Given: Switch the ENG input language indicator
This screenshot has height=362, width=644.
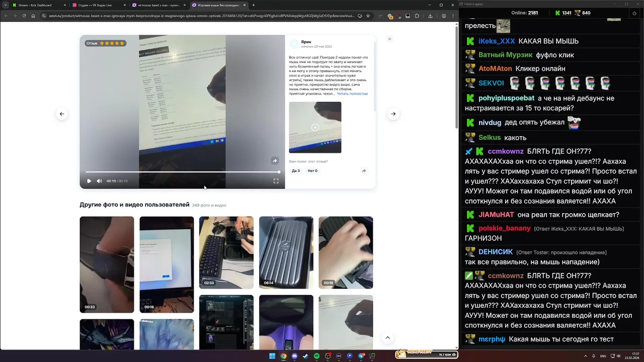Looking at the screenshot, I should point(603,355).
